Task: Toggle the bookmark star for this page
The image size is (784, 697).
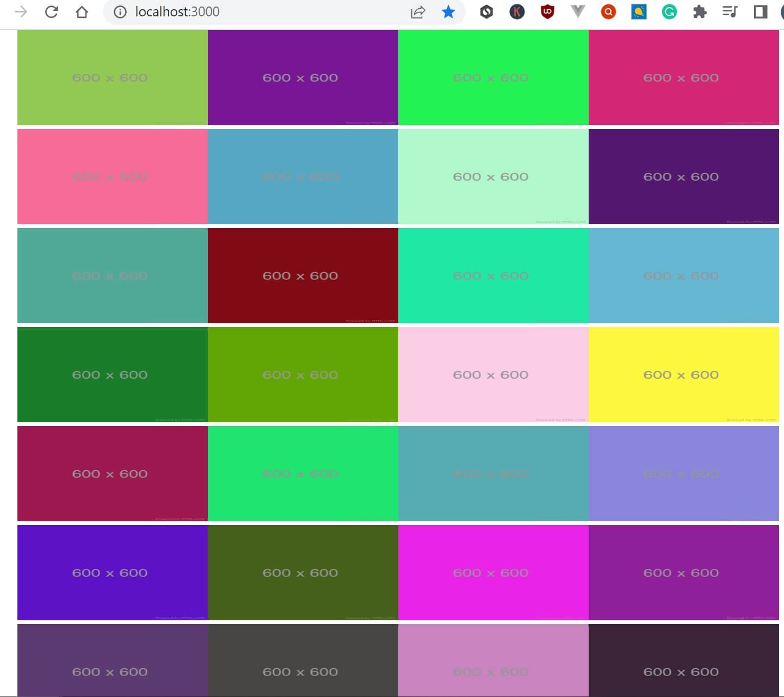Action: click(x=448, y=11)
